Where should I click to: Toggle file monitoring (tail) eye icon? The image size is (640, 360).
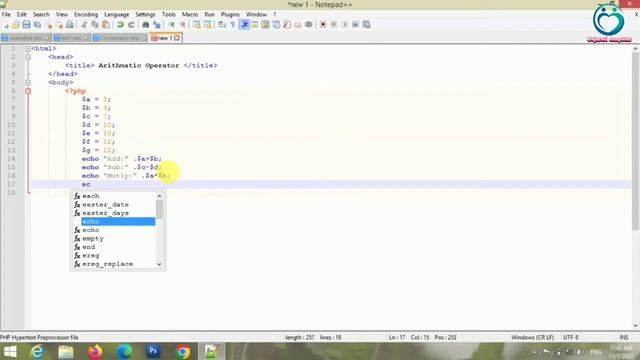click(309, 24)
